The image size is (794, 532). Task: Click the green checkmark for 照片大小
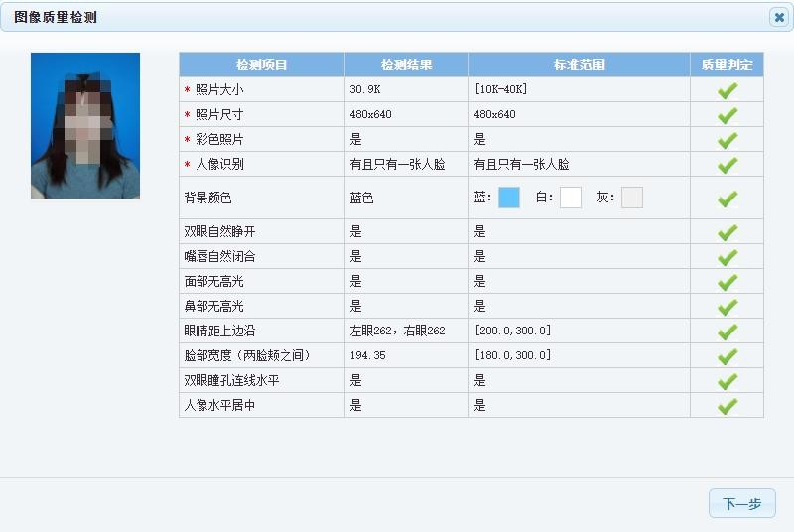click(728, 90)
